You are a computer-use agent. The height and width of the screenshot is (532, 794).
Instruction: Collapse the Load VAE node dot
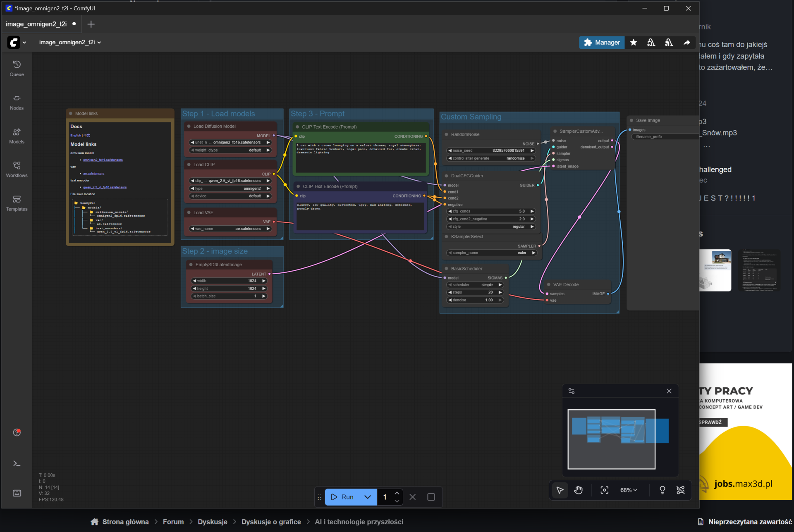189,212
